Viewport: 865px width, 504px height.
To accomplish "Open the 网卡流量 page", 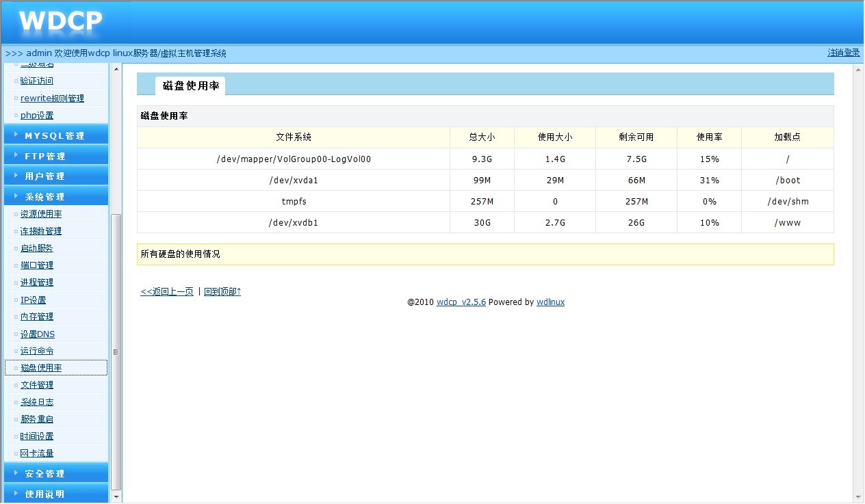I will [37, 453].
